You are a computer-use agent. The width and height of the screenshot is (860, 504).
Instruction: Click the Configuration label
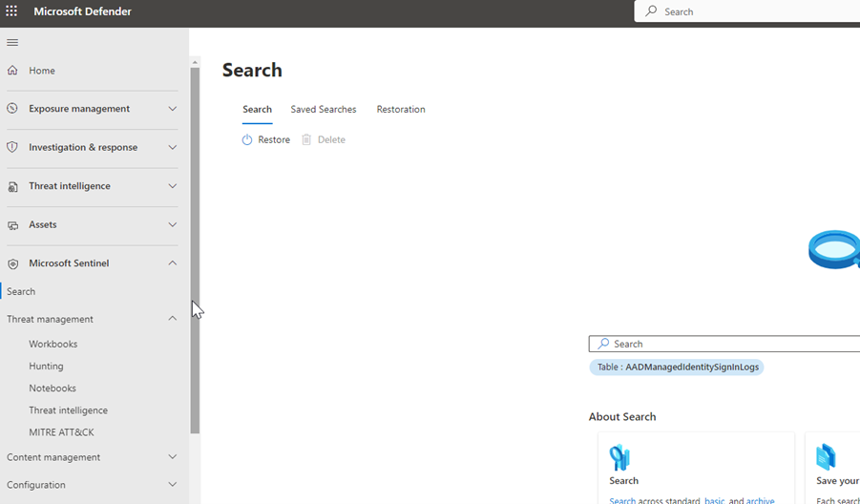[35, 485]
